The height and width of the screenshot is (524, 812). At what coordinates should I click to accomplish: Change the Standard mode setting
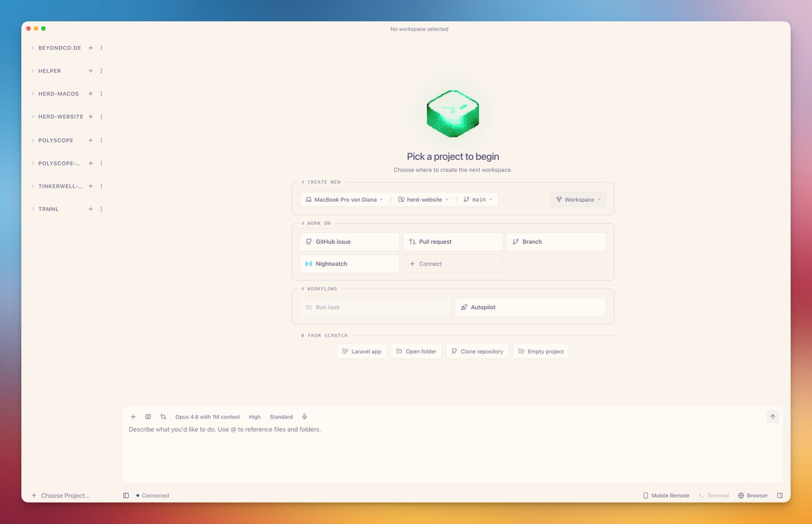pos(281,417)
